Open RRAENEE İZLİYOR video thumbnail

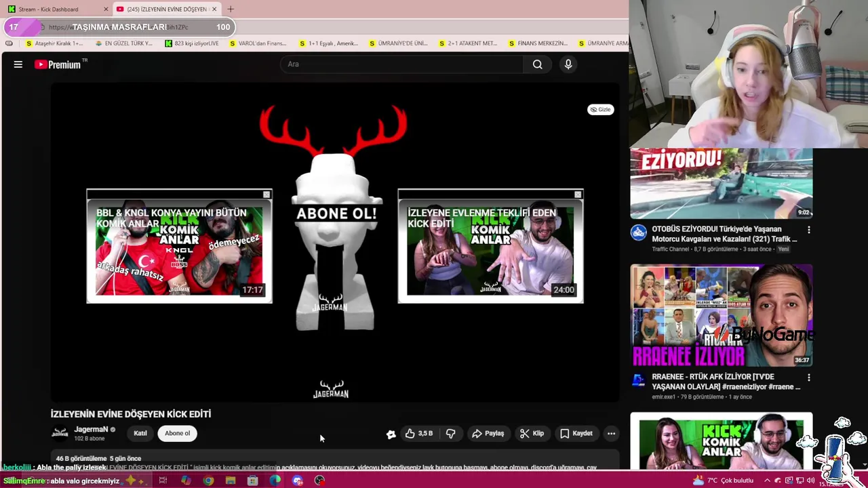[722, 315]
